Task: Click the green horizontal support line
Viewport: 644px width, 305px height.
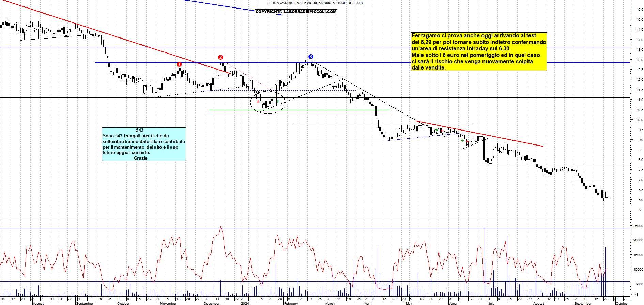Action: (x=299, y=110)
